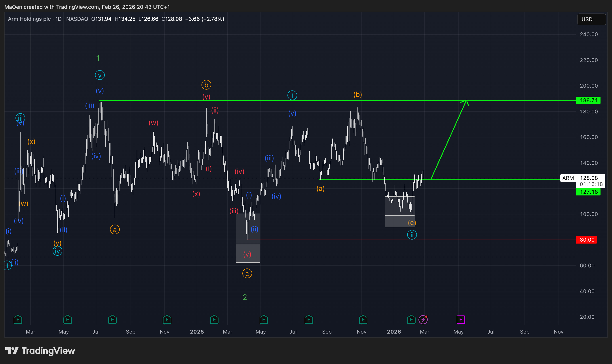Click the earliest green earnings E marker
The image size is (612, 364).
point(18,320)
